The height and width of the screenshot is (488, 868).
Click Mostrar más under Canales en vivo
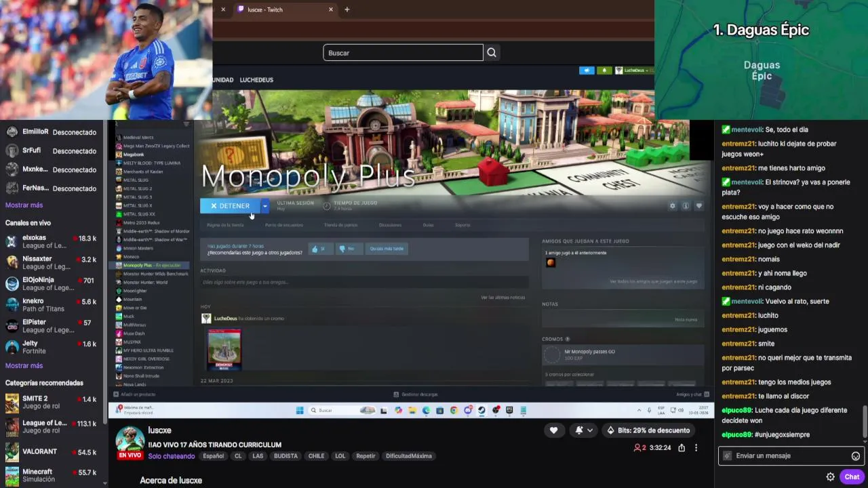coord(24,366)
